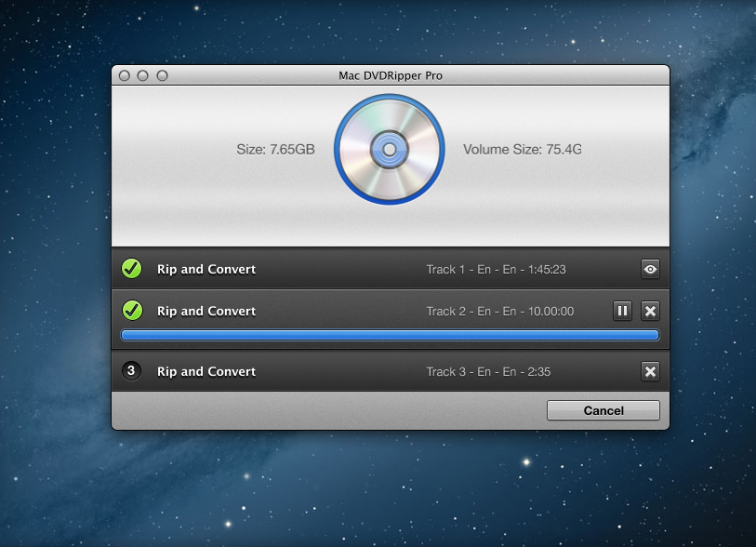The width and height of the screenshot is (756, 547).
Task: Pause the Track 2 rip
Action: [x=622, y=311]
